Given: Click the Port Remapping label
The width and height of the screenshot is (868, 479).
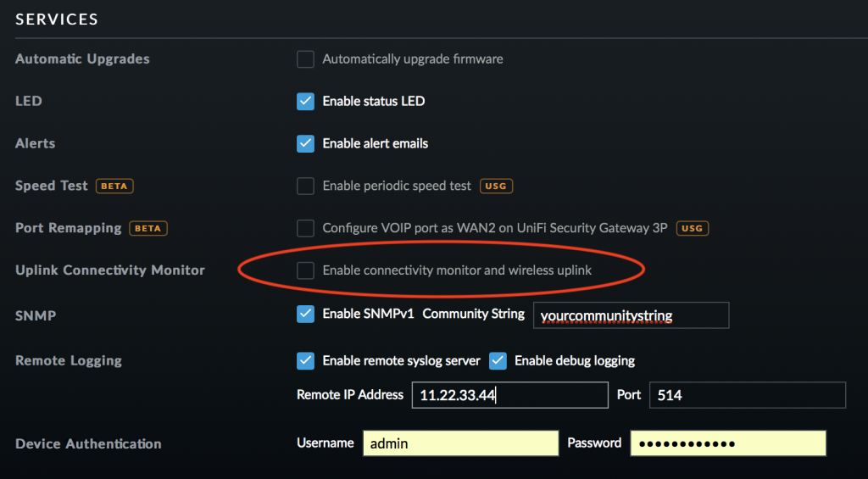Looking at the screenshot, I should coord(69,228).
